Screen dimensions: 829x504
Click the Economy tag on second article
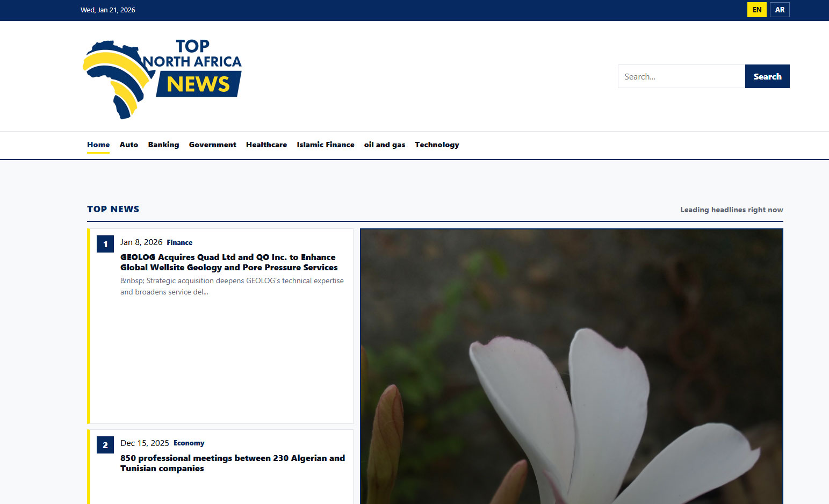tap(189, 443)
